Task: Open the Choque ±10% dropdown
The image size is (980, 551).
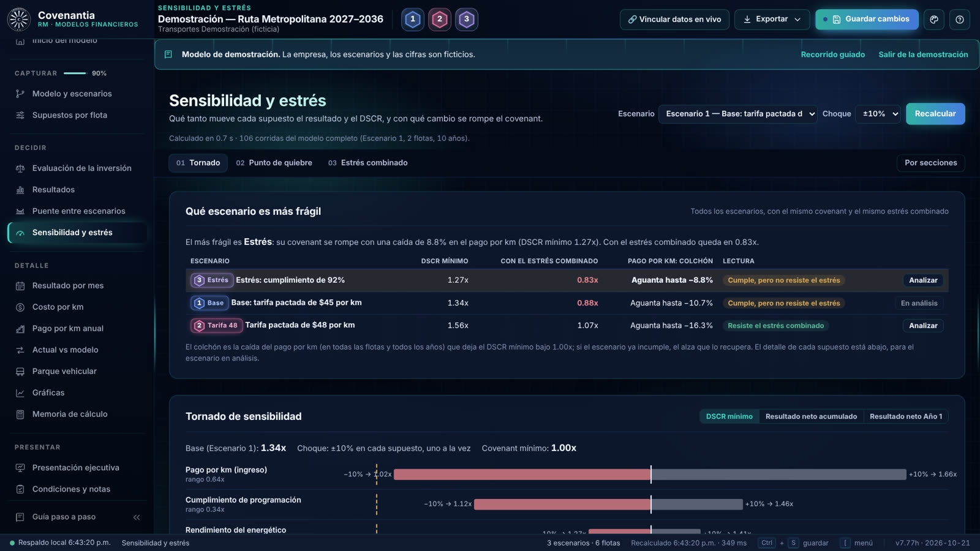Action: point(878,114)
